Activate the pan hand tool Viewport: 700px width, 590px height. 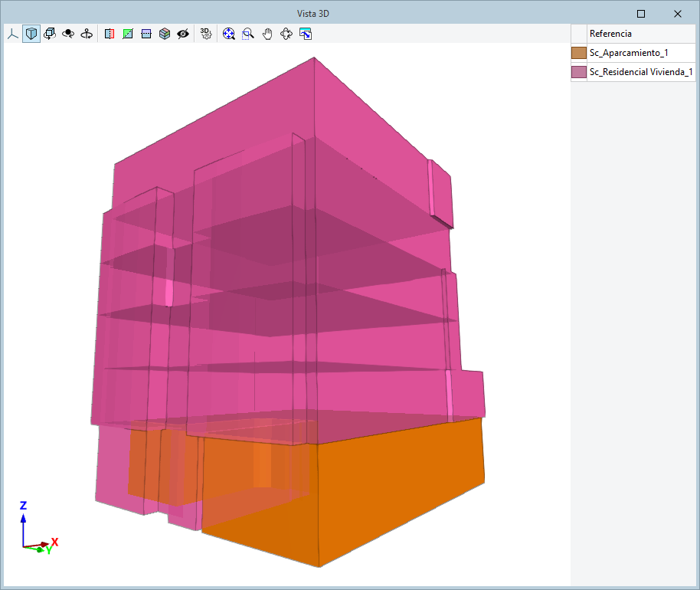click(267, 34)
